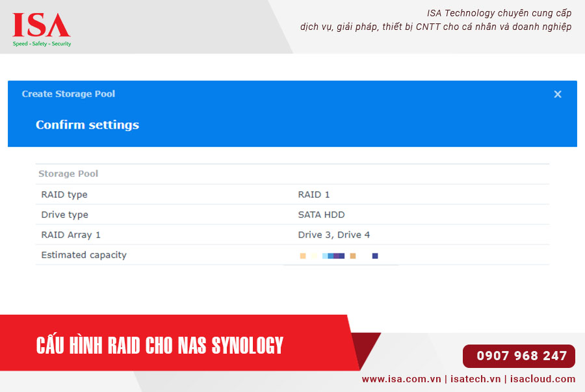585x392 pixels.
Task: Select the "RAID 1" value
Action: click(x=314, y=194)
